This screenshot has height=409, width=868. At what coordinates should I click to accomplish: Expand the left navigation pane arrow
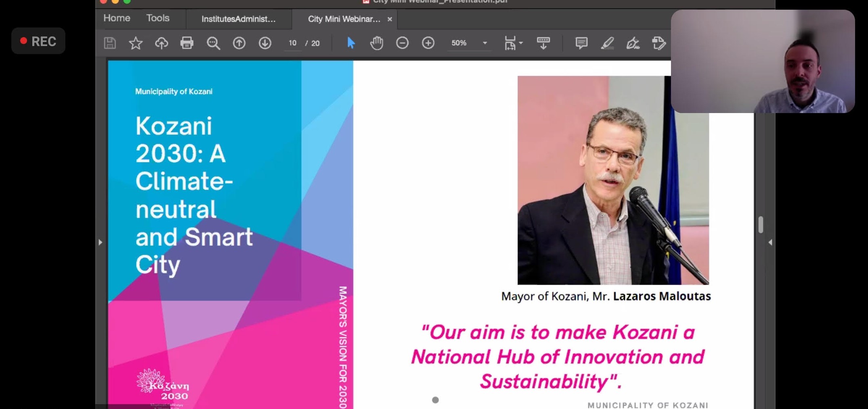tap(101, 242)
